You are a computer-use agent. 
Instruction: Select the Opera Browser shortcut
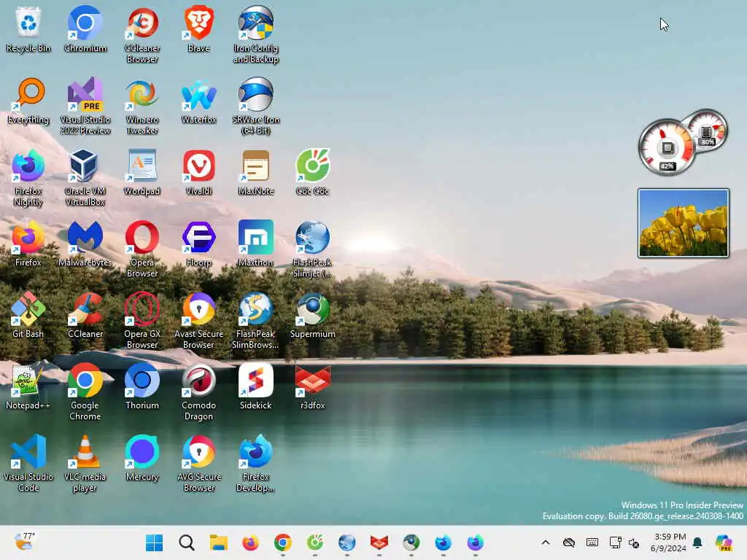[142, 249]
